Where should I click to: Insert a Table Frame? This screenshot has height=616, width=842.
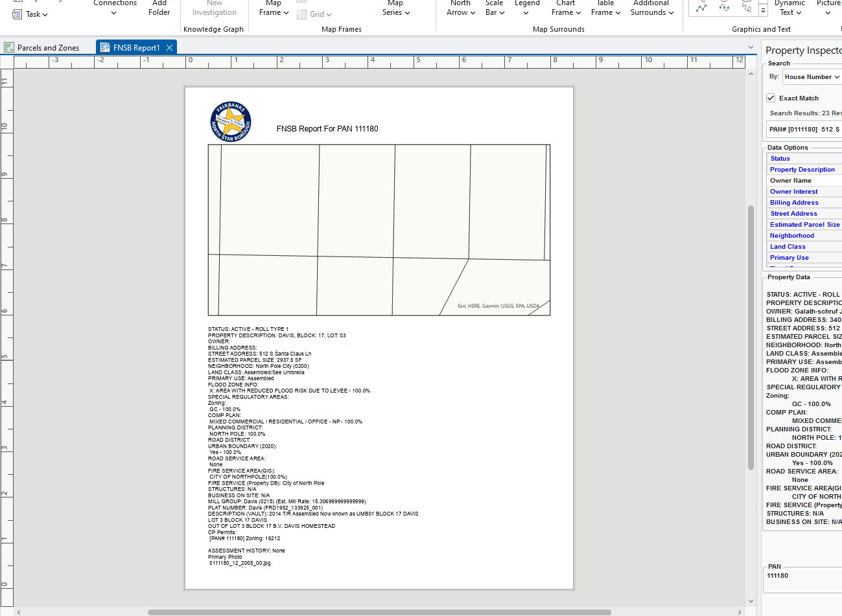click(x=605, y=8)
